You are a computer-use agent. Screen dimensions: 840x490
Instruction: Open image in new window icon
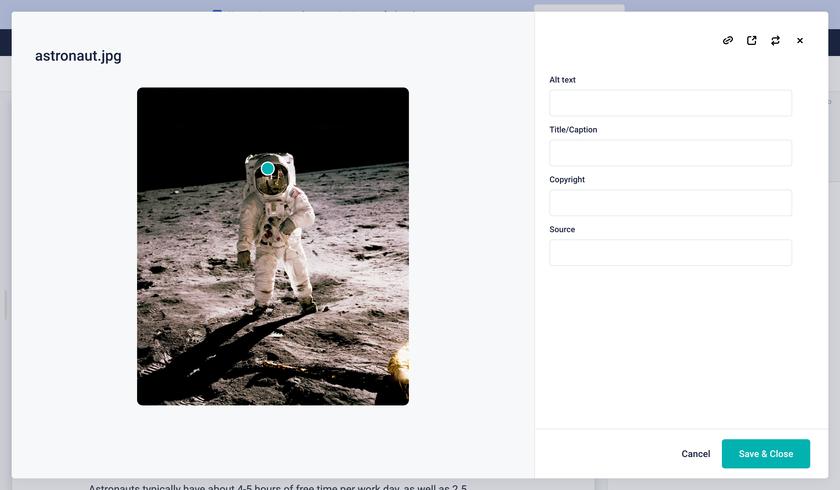[752, 40]
